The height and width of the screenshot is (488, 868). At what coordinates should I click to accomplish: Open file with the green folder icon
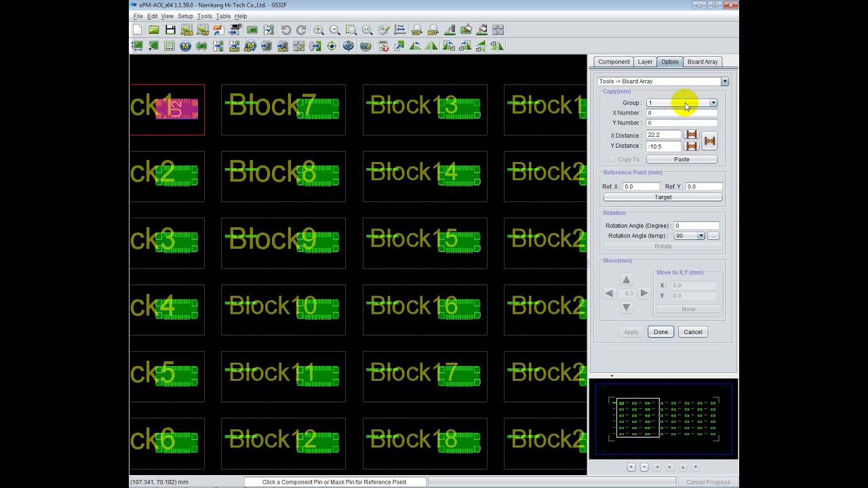point(154,30)
